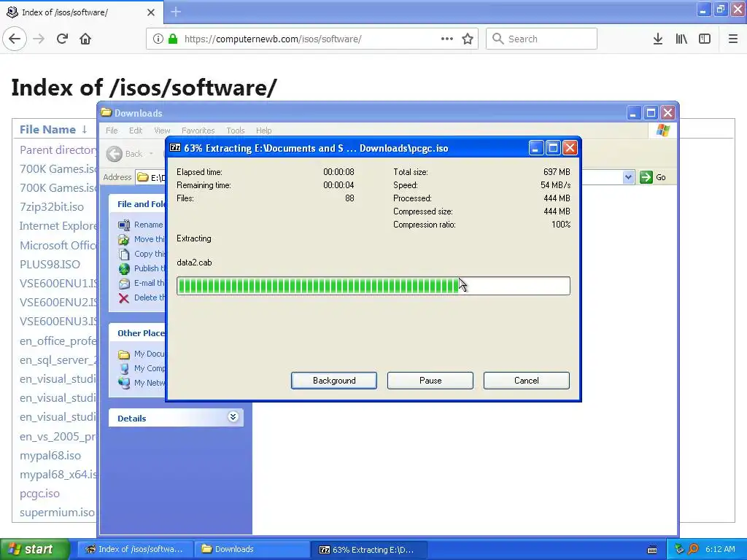The height and width of the screenshot is (560, 747).
Task: Open File menu in Downloads window
Action: 112,131
